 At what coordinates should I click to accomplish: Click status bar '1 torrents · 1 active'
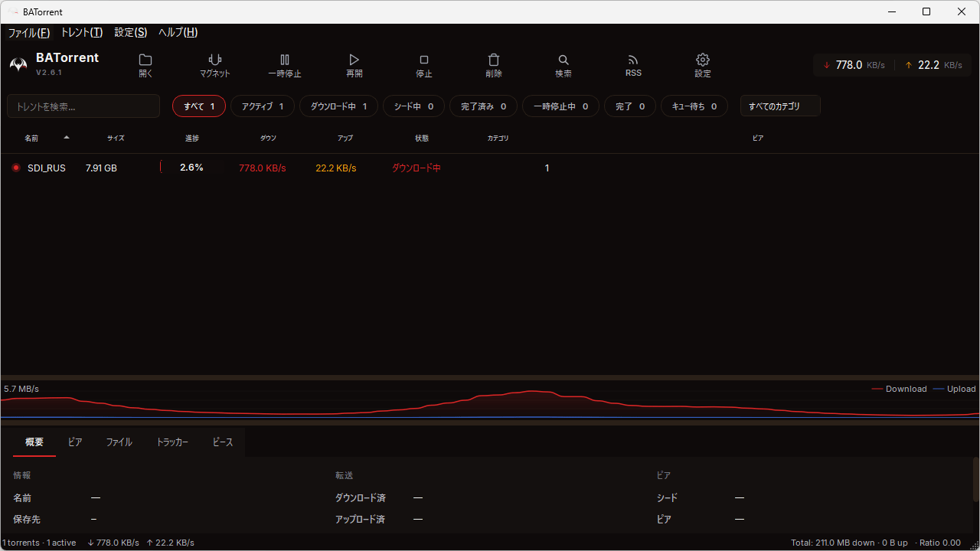(x=39, y=543)
